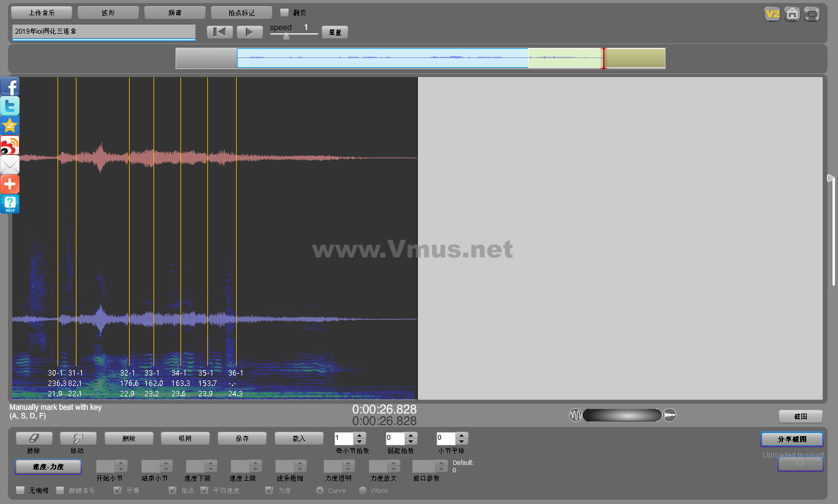Share via the Facebook sidebar icon
The image size is (838, 504).
tap(10, 87)
